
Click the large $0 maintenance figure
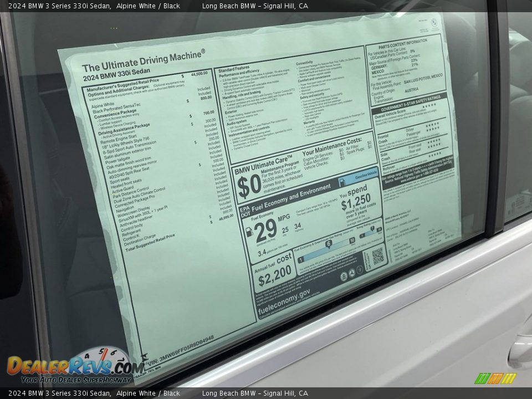[x=249, y=187]
